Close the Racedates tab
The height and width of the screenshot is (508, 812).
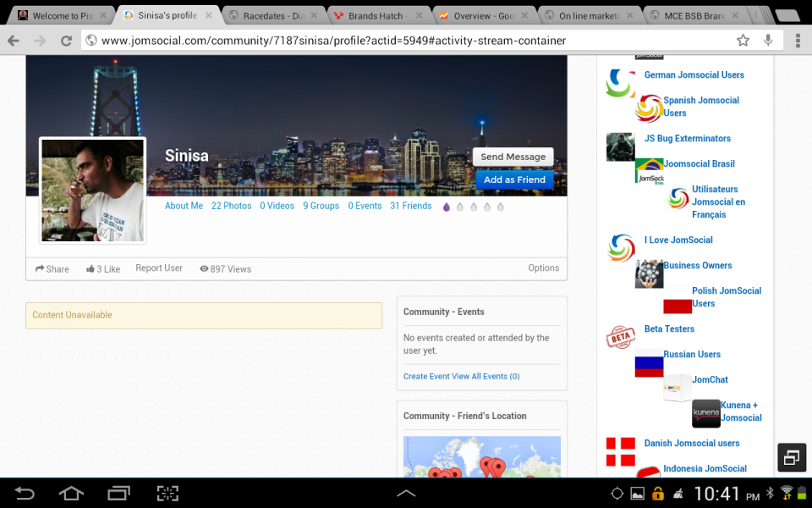tap(314, 15)
